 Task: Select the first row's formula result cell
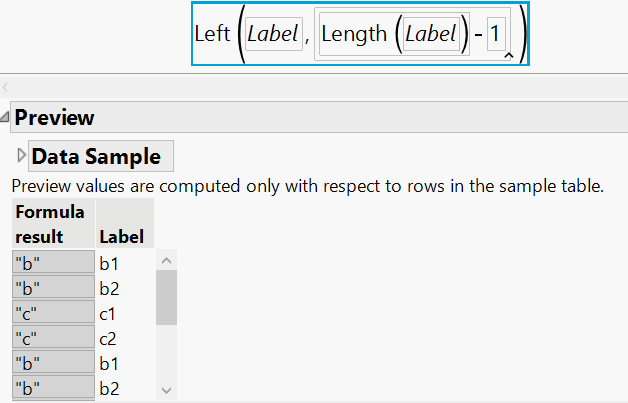coord(52,263)
